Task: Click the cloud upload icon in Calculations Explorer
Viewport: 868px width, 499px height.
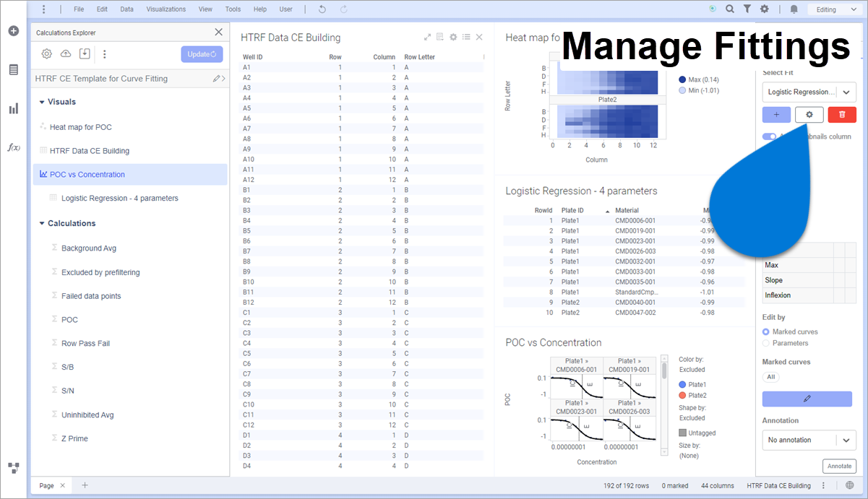Action: [x=66, y=54]
